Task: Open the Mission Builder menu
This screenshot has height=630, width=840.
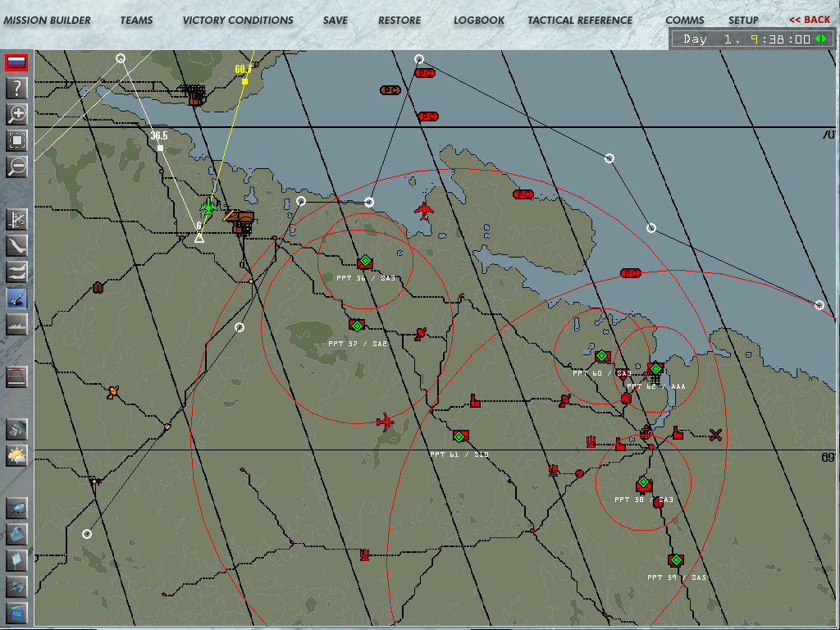Action: point(47,21)
